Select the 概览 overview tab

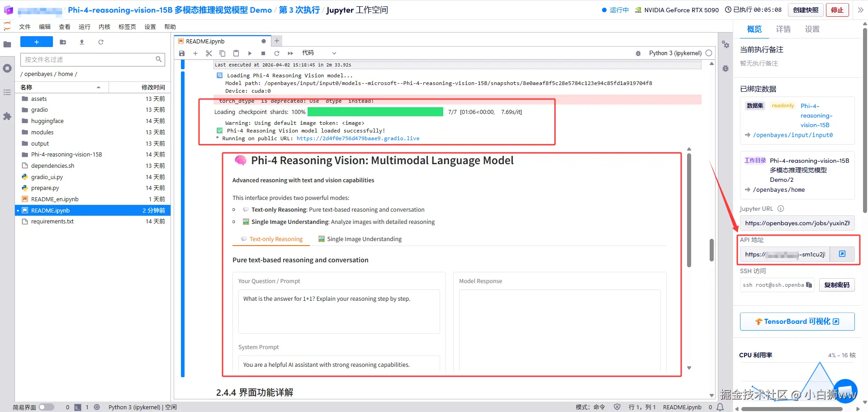click(x=754, y=29)
